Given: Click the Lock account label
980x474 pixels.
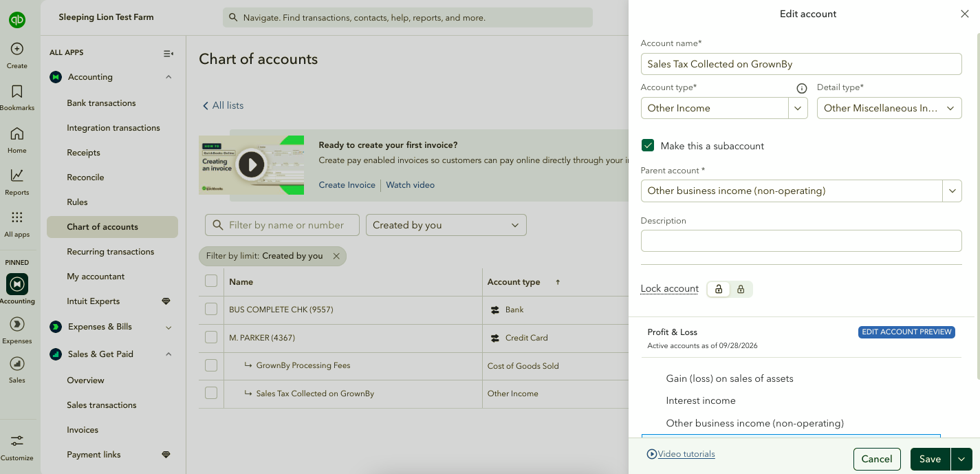Looking at the screenshot, I should coord(670,289).
